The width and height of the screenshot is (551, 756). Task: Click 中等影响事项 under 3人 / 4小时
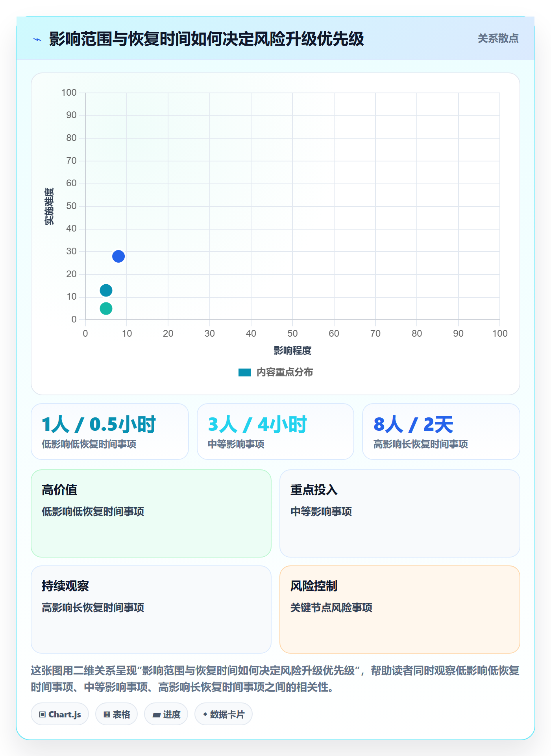[236, 444]
